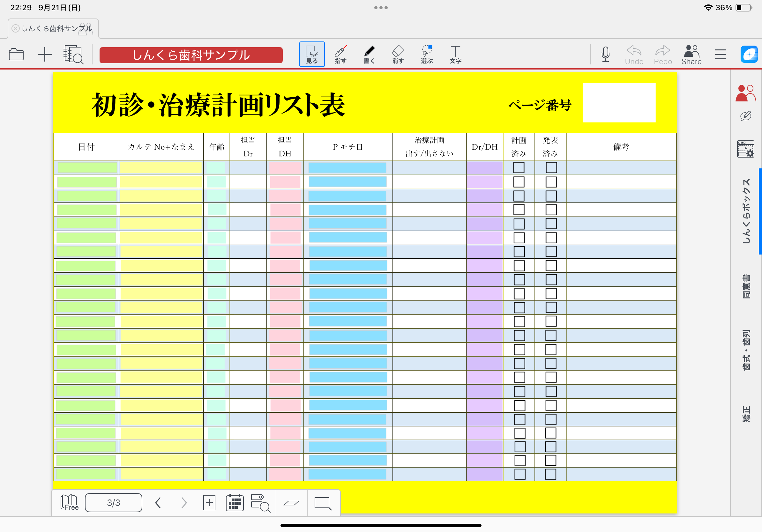This screenshot has width=762, height=532.
Task: Tap the red しんくら歯科サンプル title bar
Action: point(191,55)
